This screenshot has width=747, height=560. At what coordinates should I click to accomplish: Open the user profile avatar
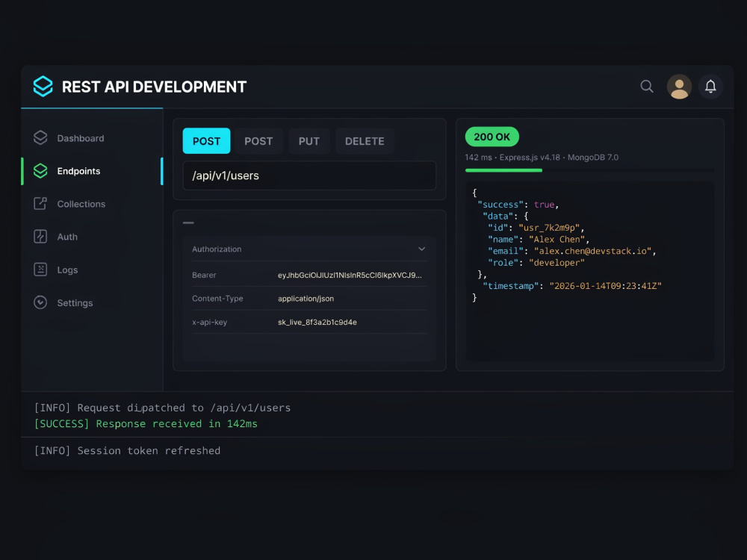coord(679,87)
